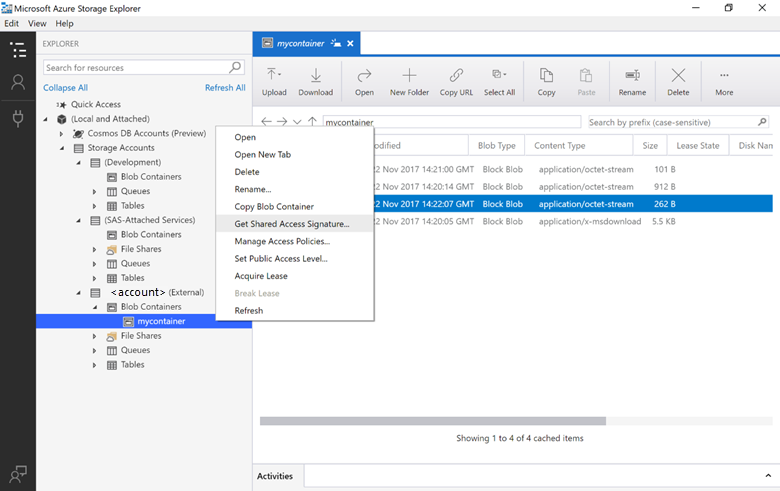
Task: Open the Account Management sidebar icon
Action: point(17,83)
